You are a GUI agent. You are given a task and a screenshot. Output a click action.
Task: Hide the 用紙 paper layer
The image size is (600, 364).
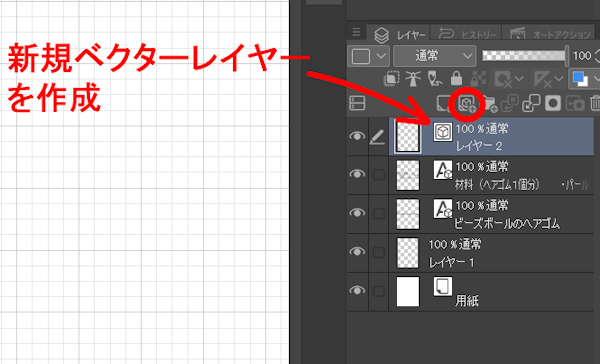[x=357, y=291]
